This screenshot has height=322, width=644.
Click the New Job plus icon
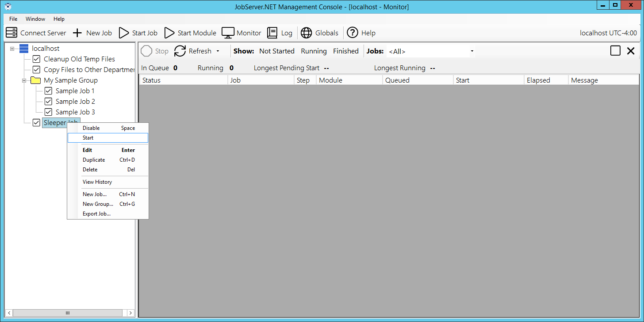pyautogui.click(x=77, y=33)
